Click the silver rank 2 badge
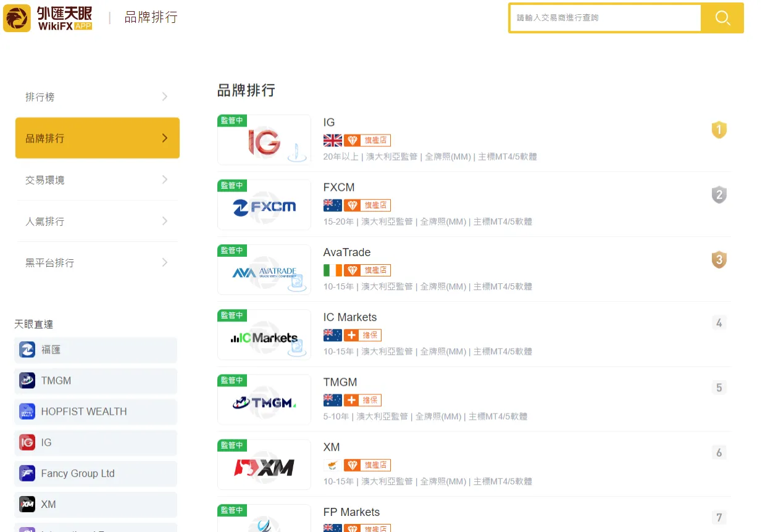773x532 pixels. [x=719, y=195]
